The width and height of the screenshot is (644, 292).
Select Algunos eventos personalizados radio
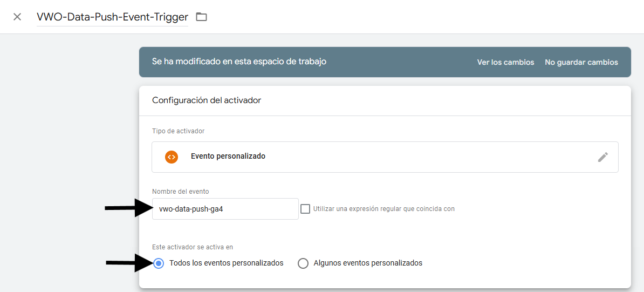coord(303,263)
